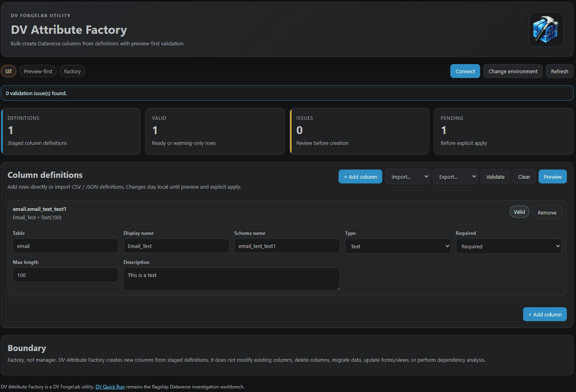Click the Valid status badge

tap(519, 212)
